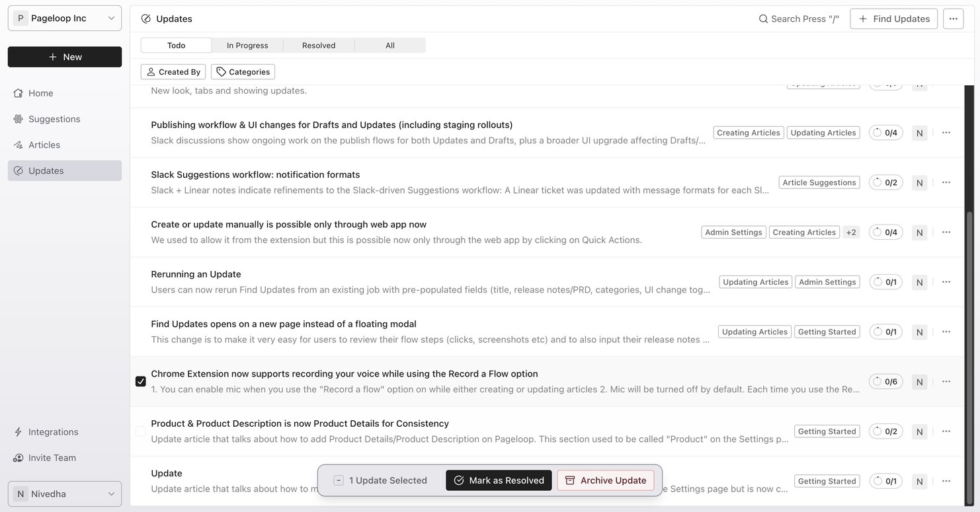Expand the +2 extra categories badge
The width and height of the screenshot is (980, 512).
coord(851,232)
